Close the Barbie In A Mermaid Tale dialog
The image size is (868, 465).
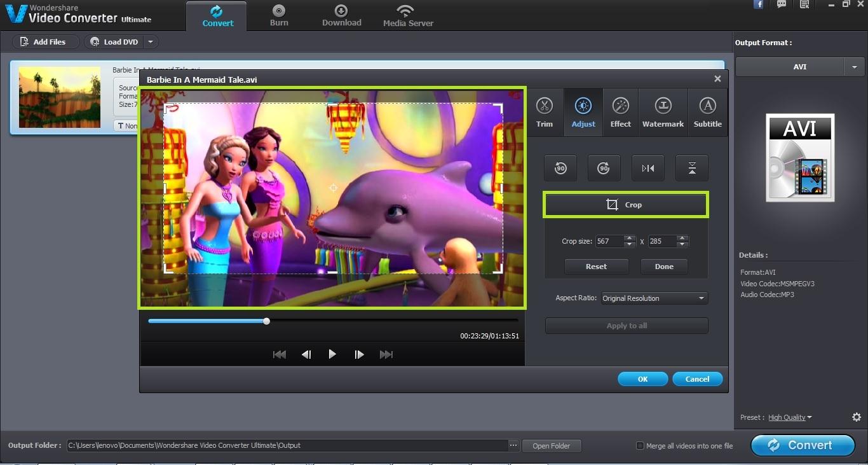pyautogui.click(x=717, y=79)
